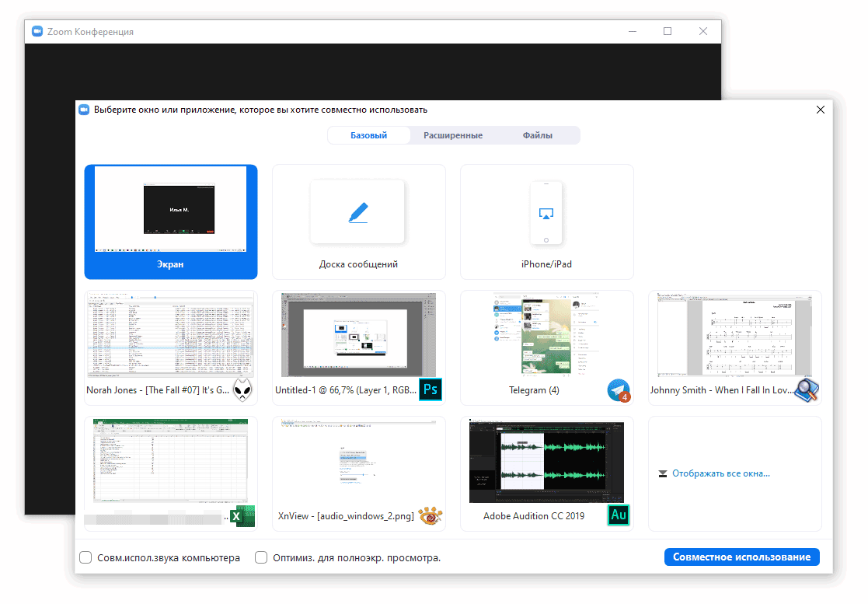This screenshot has width=868, height=604.
Task: Click the Adobe Audition Au icon
Action: tap(619, 515)
